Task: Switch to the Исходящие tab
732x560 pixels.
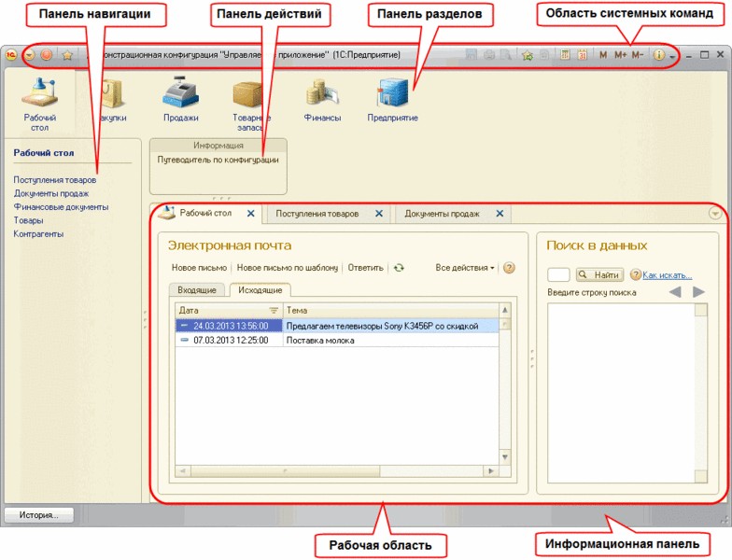Action: click(x=260, y=289)
